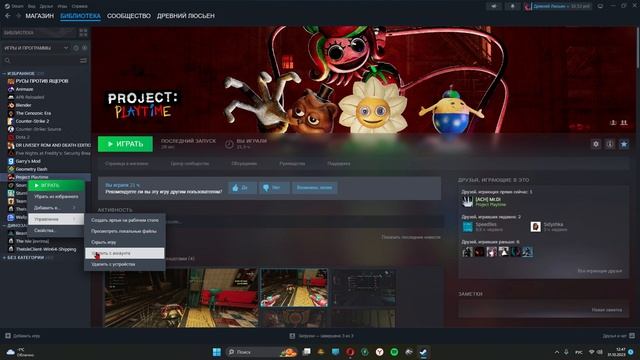Open Центр сообщества link
The width and height of the screenshot is (640, 360).
(190, 164)
